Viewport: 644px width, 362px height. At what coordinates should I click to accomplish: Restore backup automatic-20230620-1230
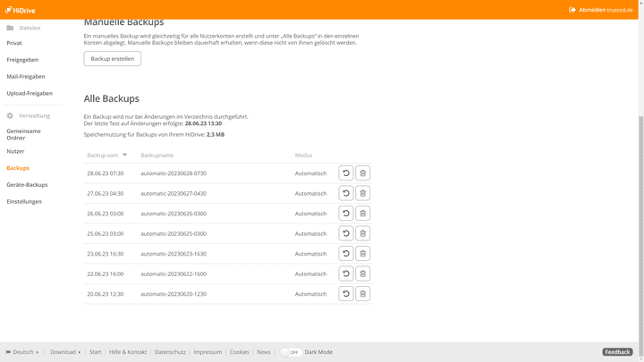coord(346,294)
